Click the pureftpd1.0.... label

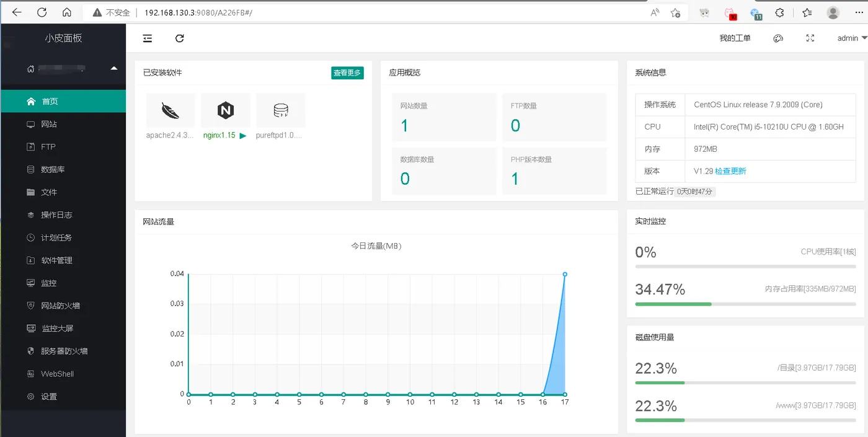click(x=279, y=135)
